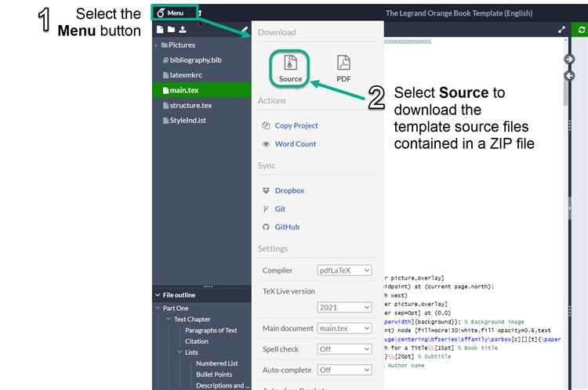Click the Dropbox icon
Viewport: 588px width, 390px height.
tap(266, 190)
